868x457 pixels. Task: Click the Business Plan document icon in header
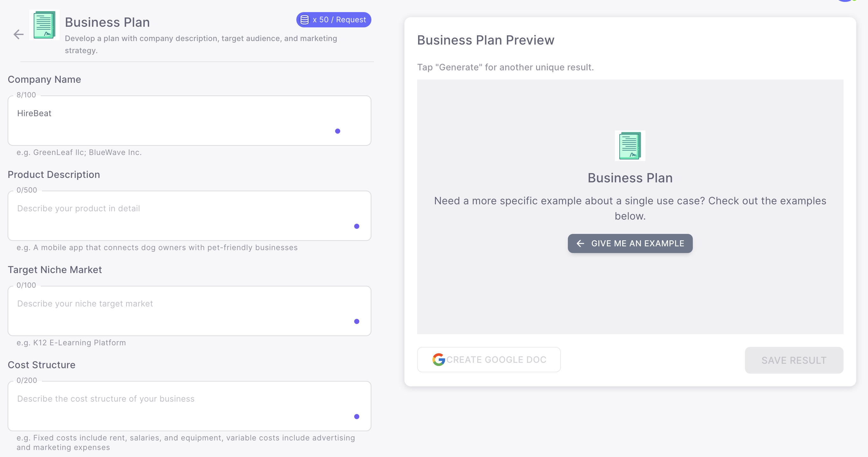(x=45, y=25)
